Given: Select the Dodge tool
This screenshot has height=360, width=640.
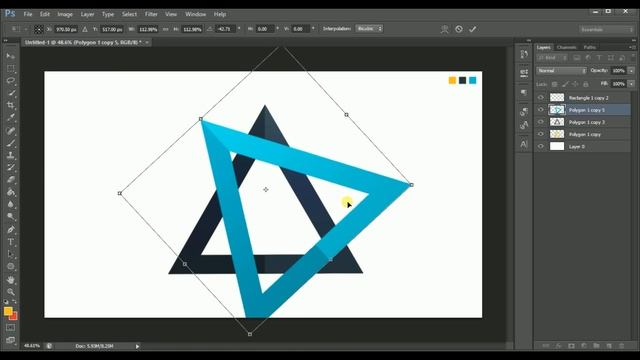Looking at the screenshot, I should point(11,216).
